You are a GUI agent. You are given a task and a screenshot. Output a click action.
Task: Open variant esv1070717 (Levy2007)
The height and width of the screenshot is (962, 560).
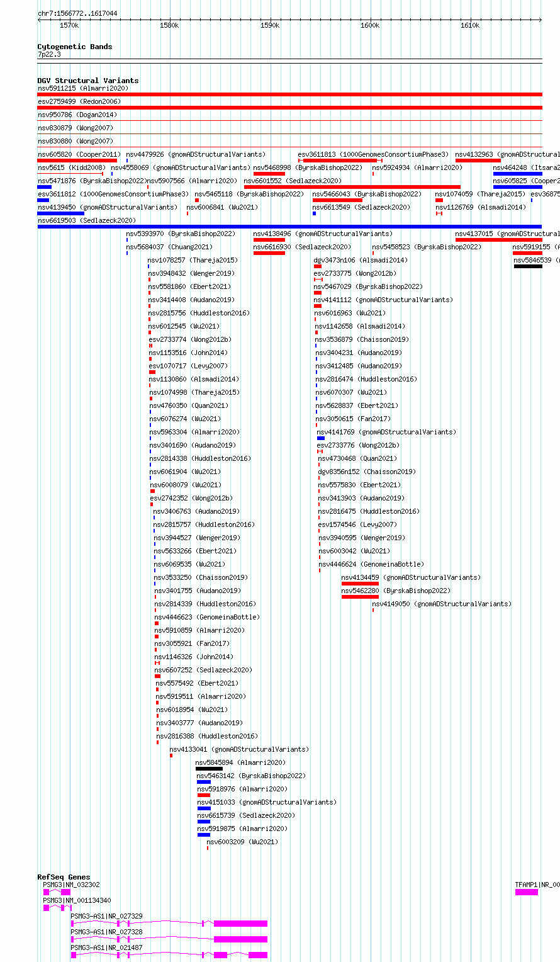188,366
